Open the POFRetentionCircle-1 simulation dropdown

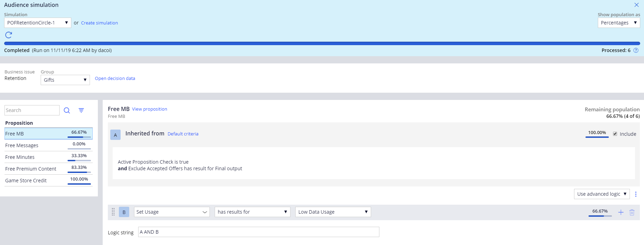point(38,23)
